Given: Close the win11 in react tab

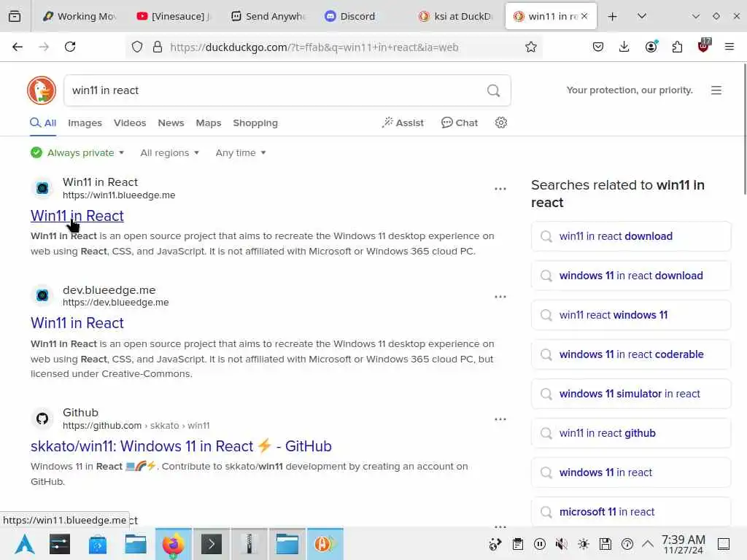Looking at the screenshot, I should tap(584, 16).
